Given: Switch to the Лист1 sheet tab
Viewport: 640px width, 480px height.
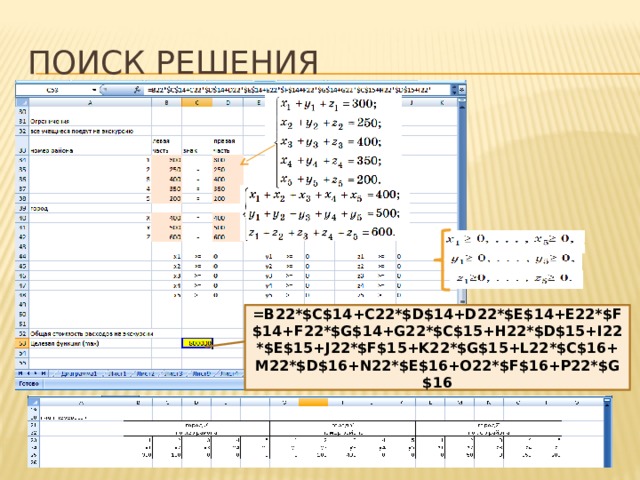Looking at the screenshot, I should (117, 373).
